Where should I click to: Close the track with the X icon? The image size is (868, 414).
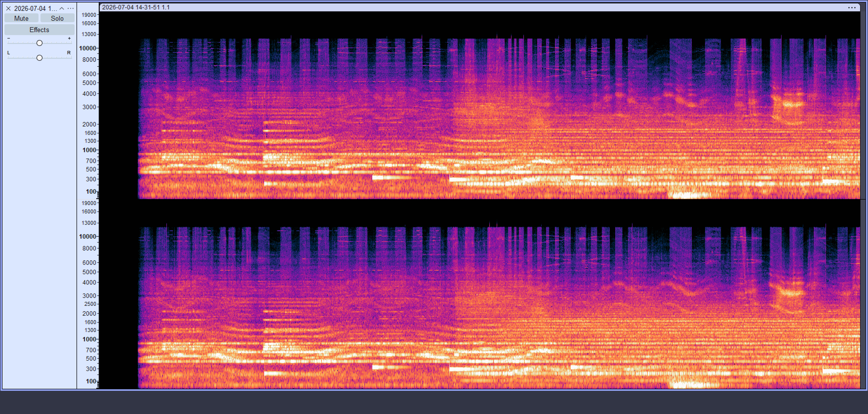(x=8, y=8)
